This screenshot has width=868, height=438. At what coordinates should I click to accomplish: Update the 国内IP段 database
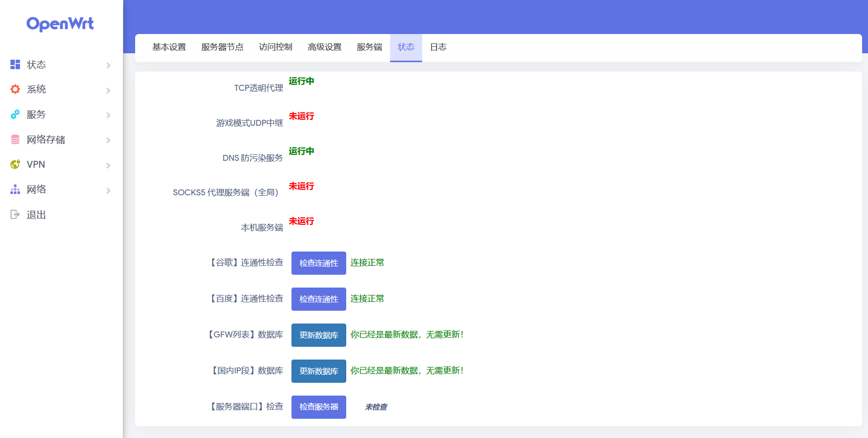pyautogui.click(x=319, y=371)
